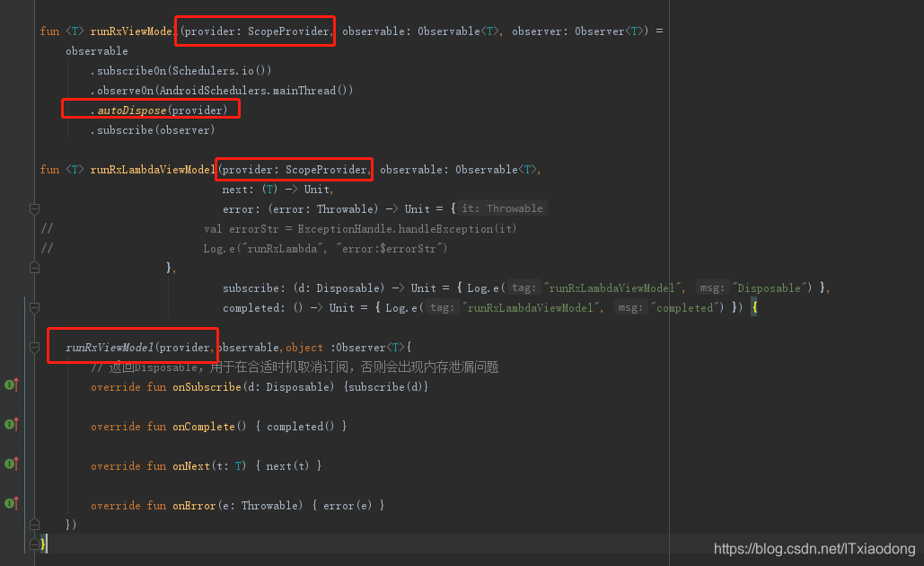Click the override gutter icon beside onSubscribe
Screen dimensions: 924x566
click(x=12, y=385)
